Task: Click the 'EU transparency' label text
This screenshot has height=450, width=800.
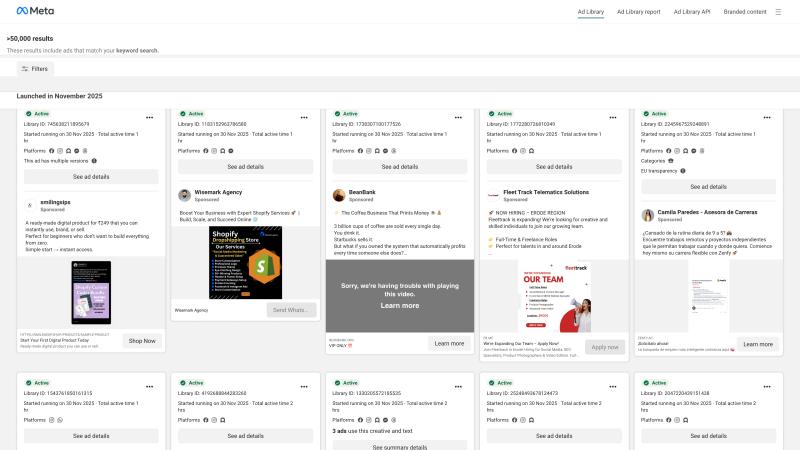Action: pos(659,171)
